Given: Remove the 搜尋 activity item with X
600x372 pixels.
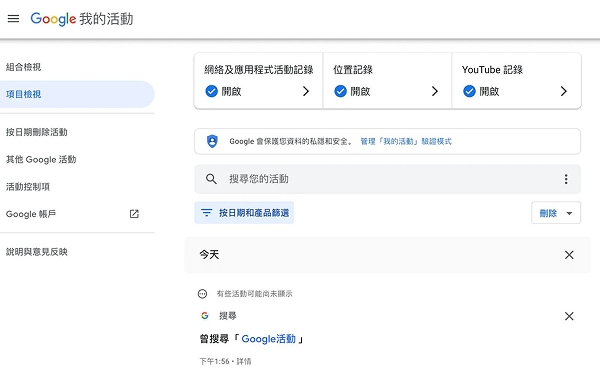Looking at the screenshot, I should click(569, 316).
